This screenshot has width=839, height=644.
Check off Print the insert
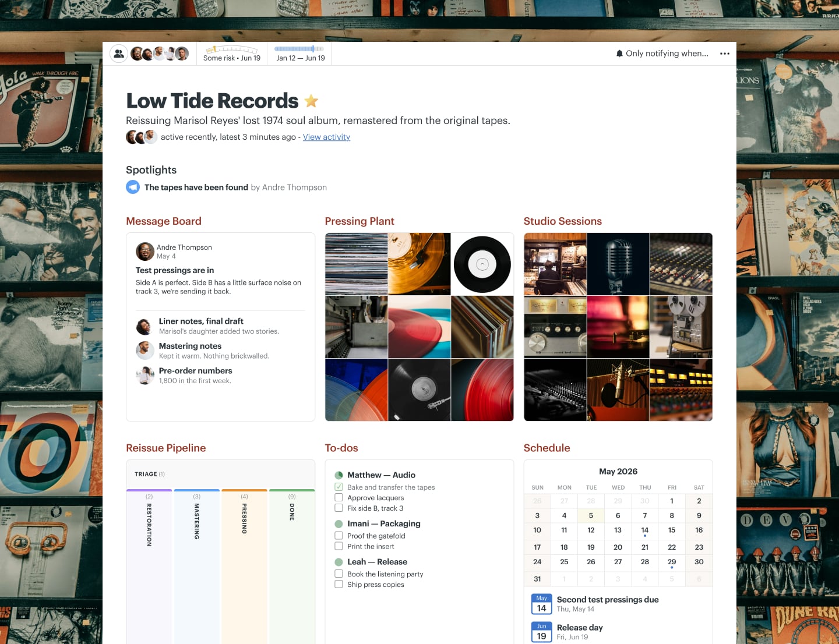click(x=339, y=546)
